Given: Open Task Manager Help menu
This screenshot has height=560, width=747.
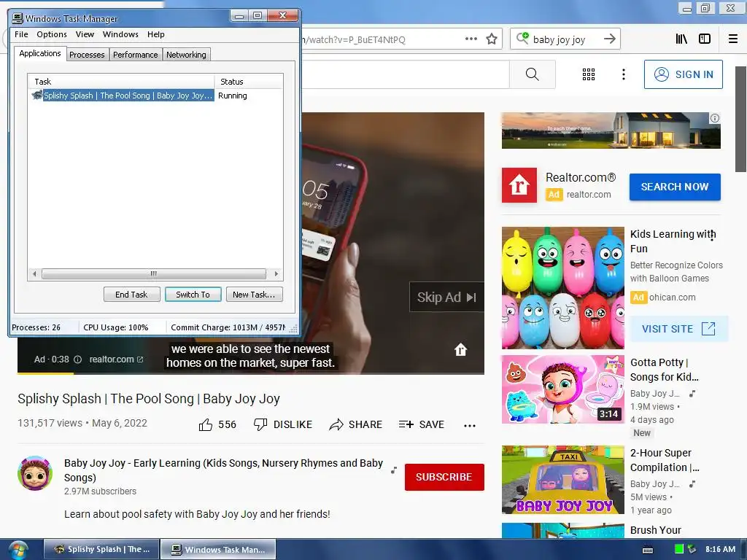Looking at the screenshot, I should 156,34.
